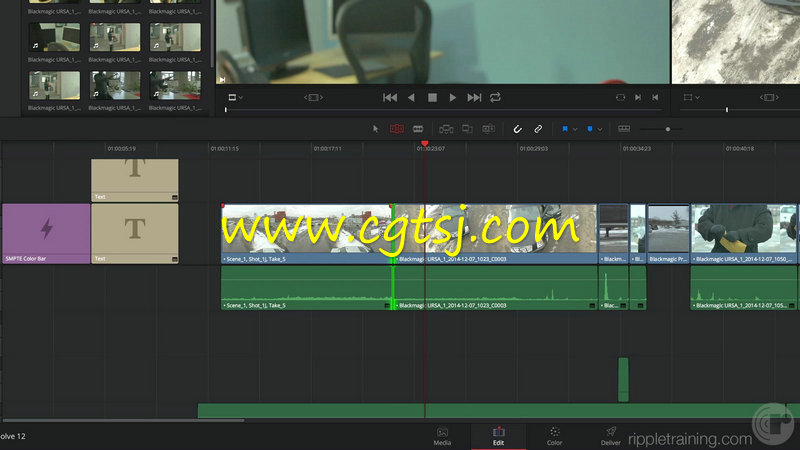This screenshot has height=450, width=800.
Task: Switch to the Media page
Action: (x=442, y=436)
